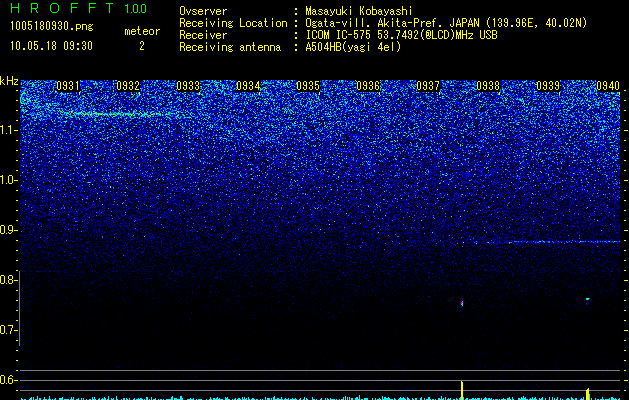Click the meteor echo spot near 0937

[x=462, y=304]
